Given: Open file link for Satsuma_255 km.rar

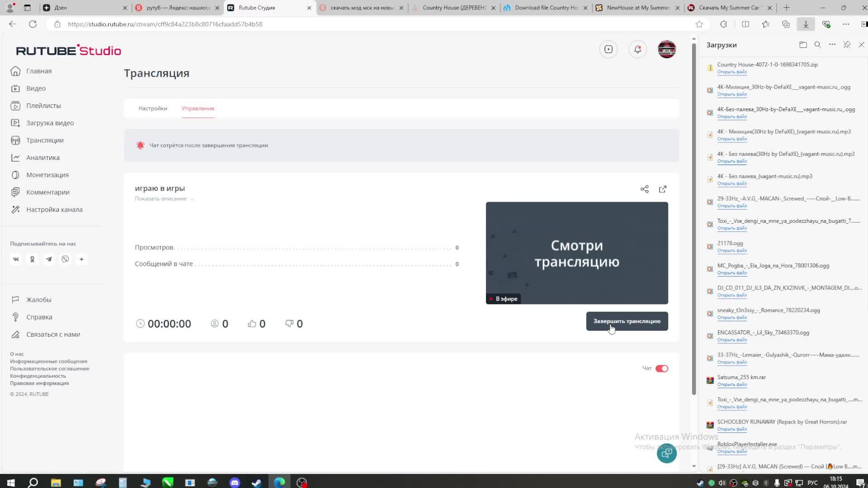Looking at the screenshot, I should 731,385.
